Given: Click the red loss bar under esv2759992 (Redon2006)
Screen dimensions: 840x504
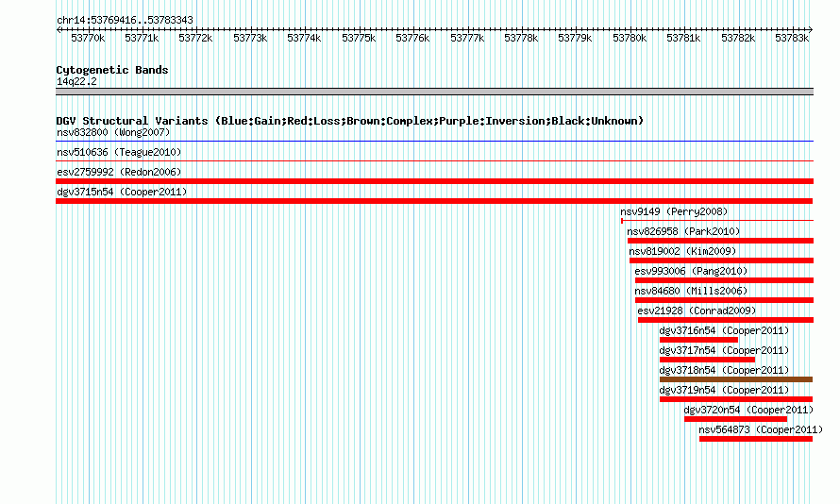Looking at the screenshot, I should point(434,181).
